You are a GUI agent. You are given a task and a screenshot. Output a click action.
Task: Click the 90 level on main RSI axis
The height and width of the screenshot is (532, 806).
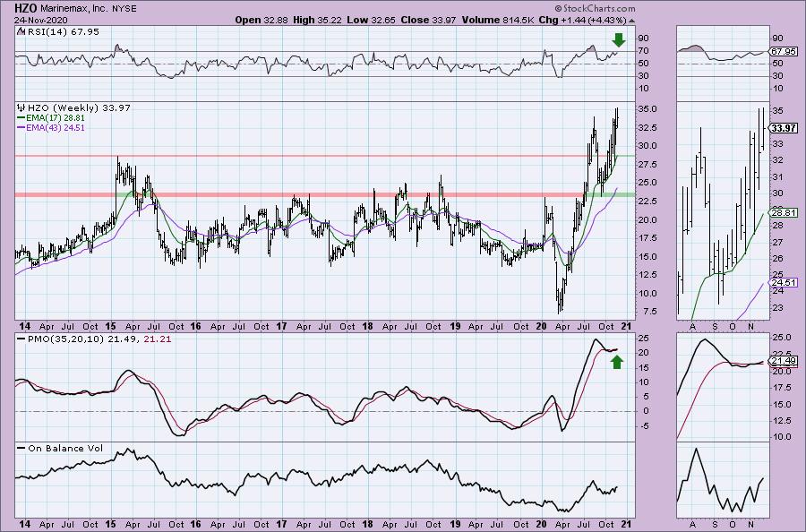click(x=643, y=38)
